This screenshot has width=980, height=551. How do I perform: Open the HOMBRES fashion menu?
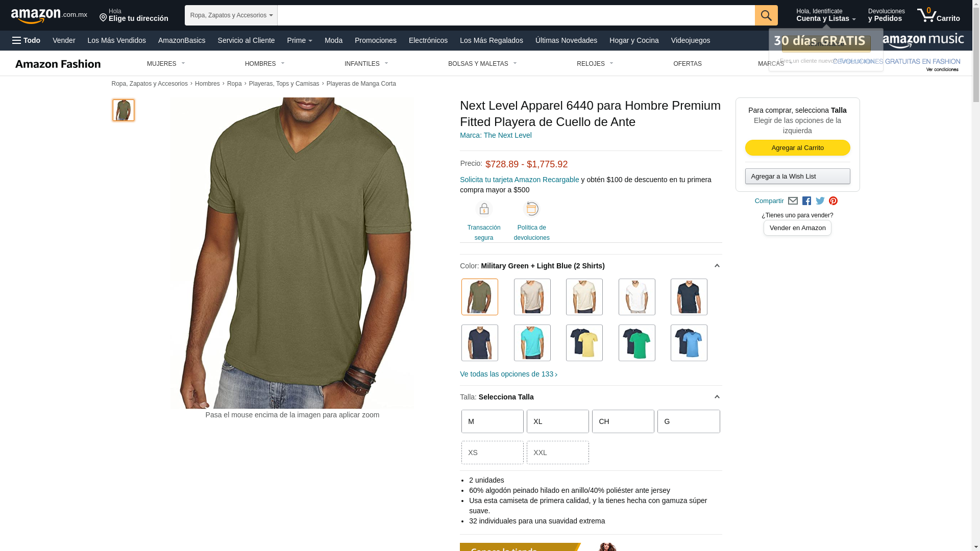265,64
